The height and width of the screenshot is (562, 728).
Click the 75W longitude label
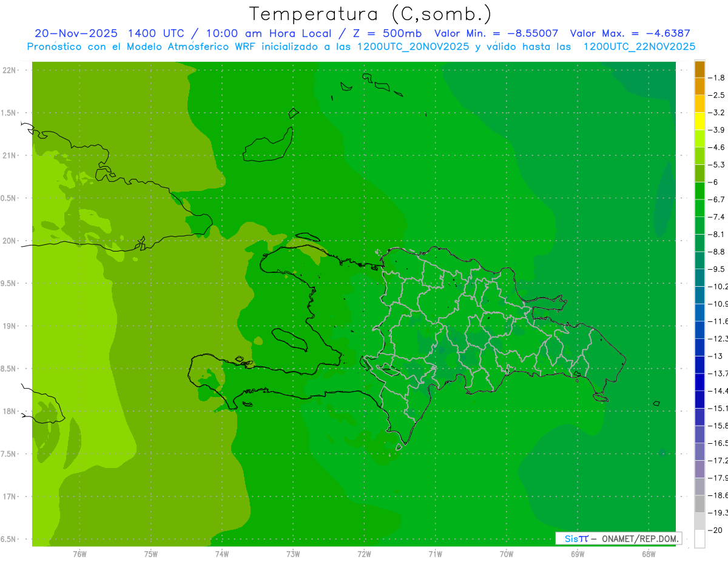(x=151, y=554)
